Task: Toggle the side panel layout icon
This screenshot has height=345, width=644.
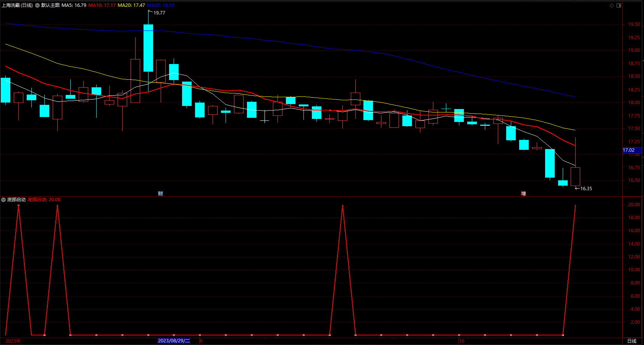Action: pos(619,5)
